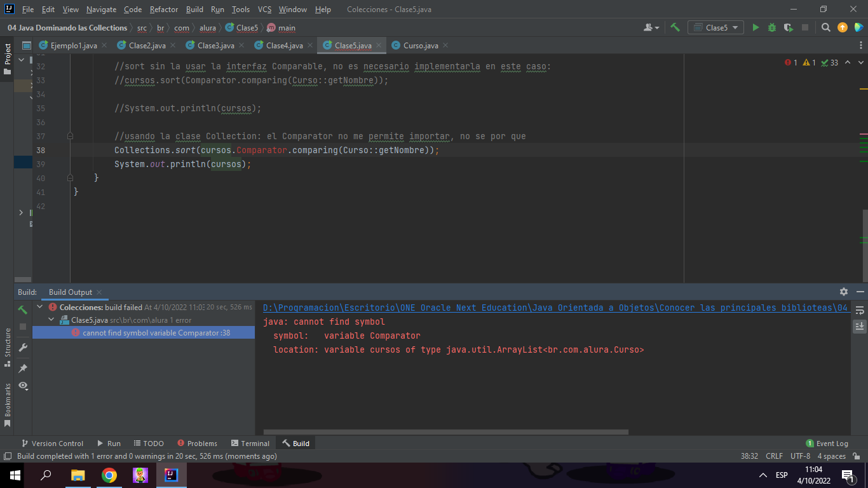The width and height of the screenshot is (868, 488).
Task: Switch to Ejemplo1.java editor tab
Action: [x=74, y=46]
